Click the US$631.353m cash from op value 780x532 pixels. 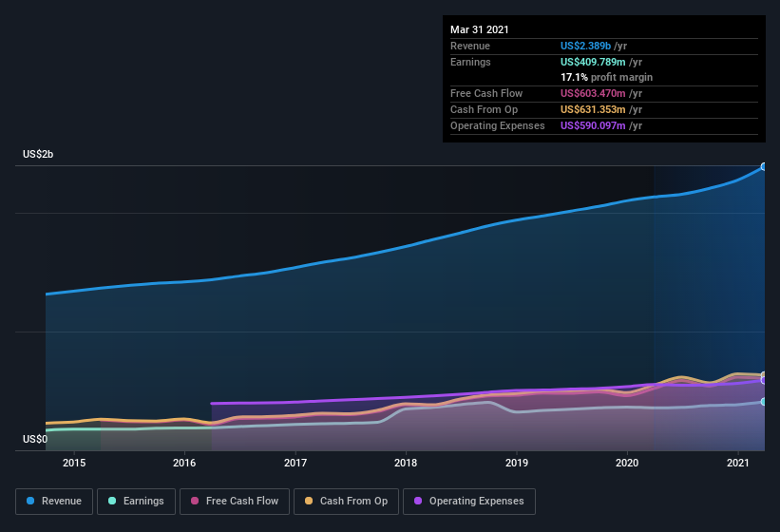[593, 109]
